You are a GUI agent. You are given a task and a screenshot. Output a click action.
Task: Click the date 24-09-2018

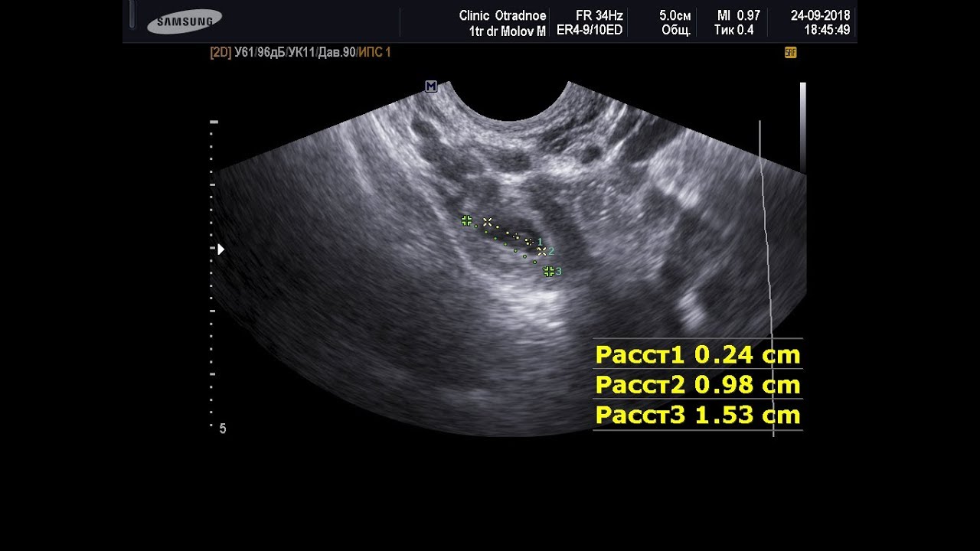pyautogui.click(x=820, y=15)
